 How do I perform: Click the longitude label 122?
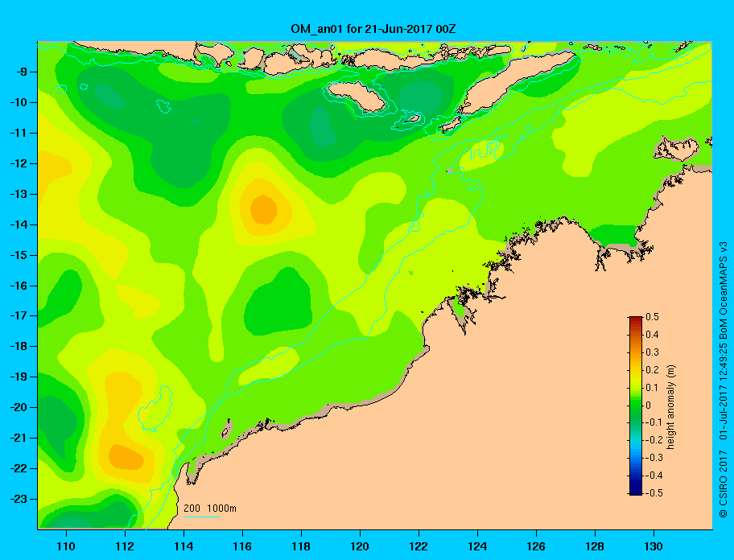click(x=419, y=546)
